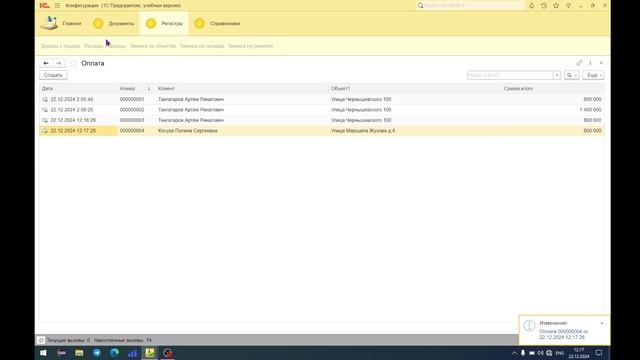Open the Справочники section
The width and height of the screenshot is (640, 360).
pyautogui.click(x=217, y=23)
